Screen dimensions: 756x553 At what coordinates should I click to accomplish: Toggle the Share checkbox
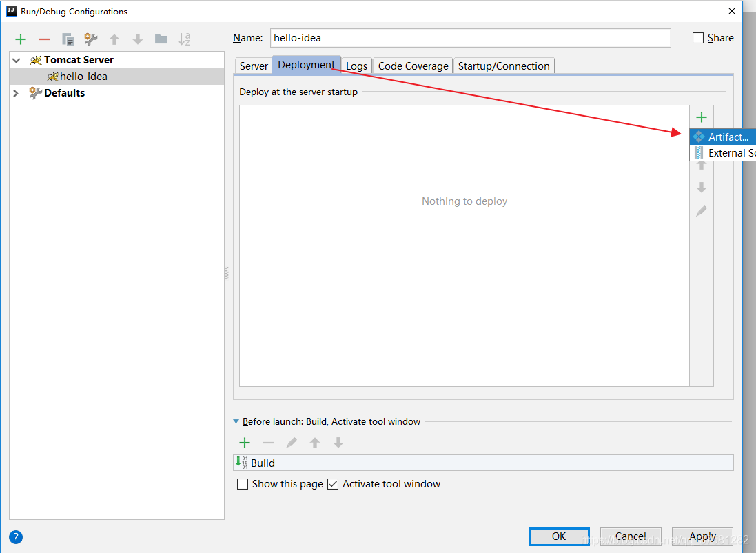pyautogui.click(x=697, y=38)
